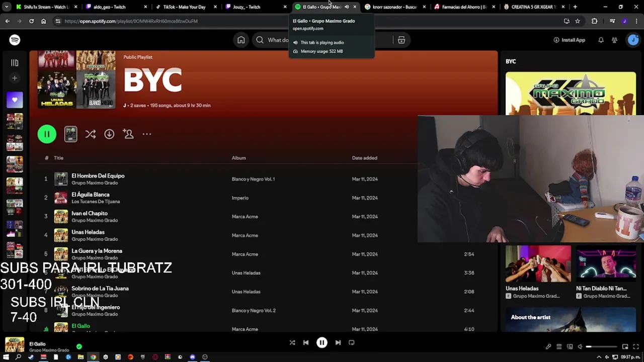Open mini player

pyautogui.click(x=625, y=346)
